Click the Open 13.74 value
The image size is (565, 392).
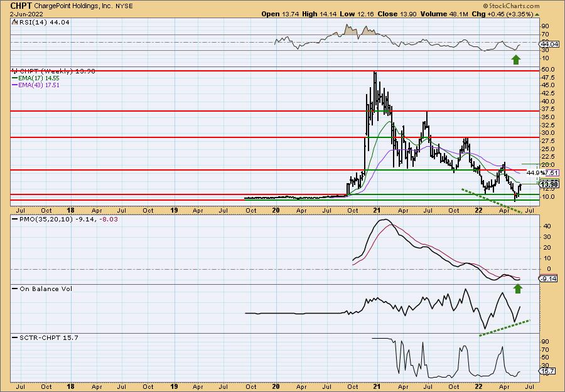click(x=279, y=14)
